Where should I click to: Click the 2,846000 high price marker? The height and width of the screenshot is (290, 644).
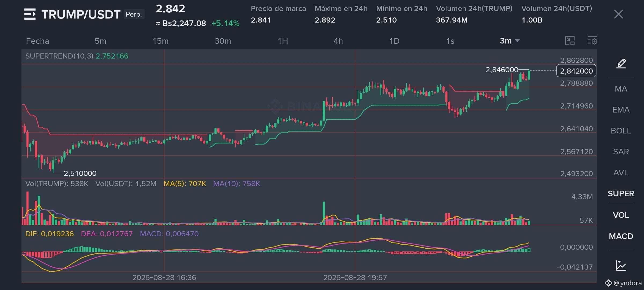(502, 70)
